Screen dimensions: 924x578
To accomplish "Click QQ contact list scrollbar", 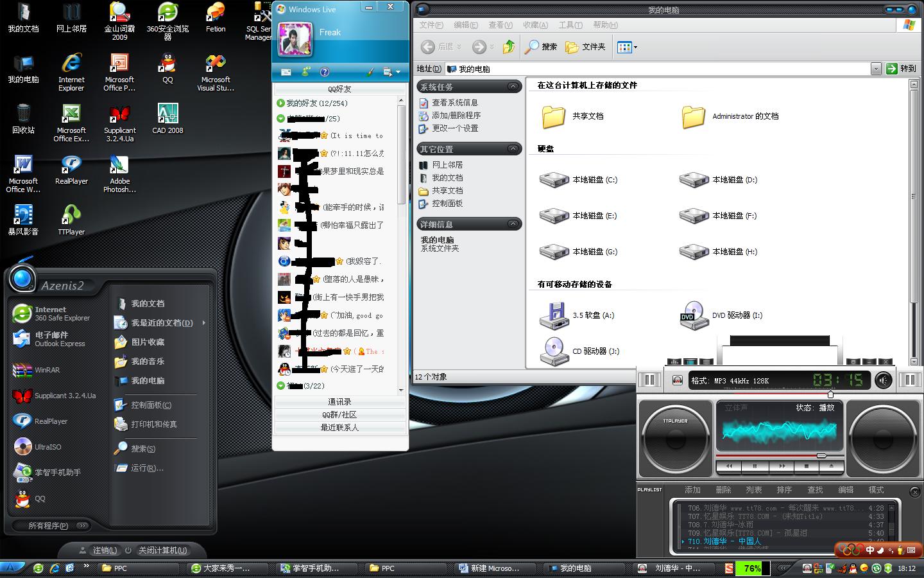I will (402, 155).
